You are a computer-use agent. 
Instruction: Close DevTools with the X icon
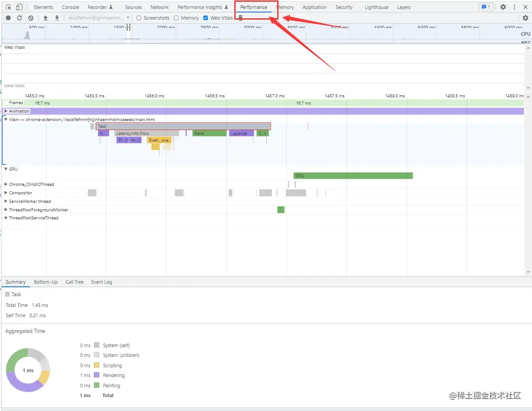525,7
